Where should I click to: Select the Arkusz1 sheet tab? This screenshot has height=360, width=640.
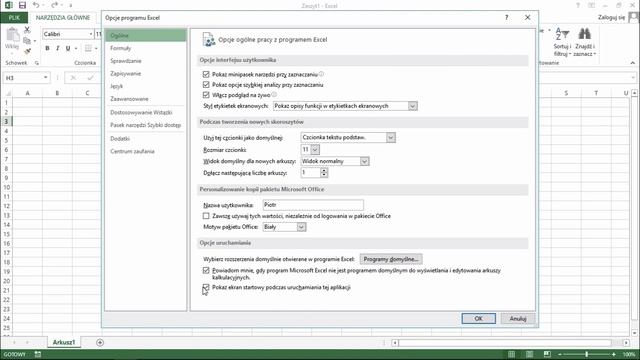[64, 342]
